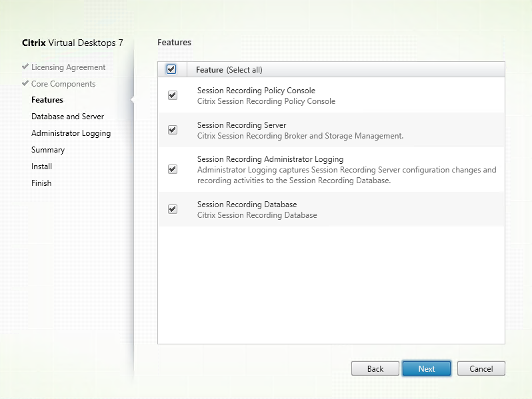Jump to the Summary step

tap(48, 150)
